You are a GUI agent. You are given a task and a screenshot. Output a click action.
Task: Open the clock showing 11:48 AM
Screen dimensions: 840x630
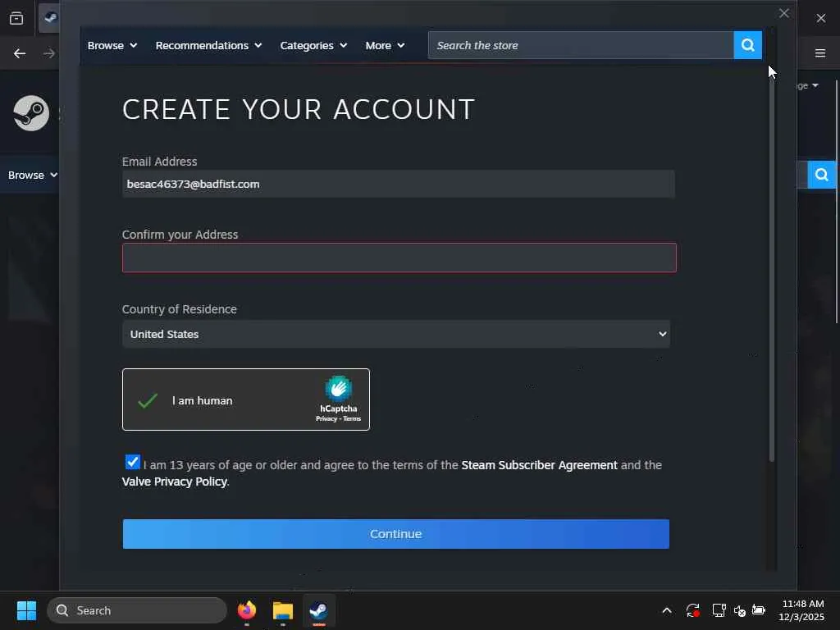click(801, 610)
